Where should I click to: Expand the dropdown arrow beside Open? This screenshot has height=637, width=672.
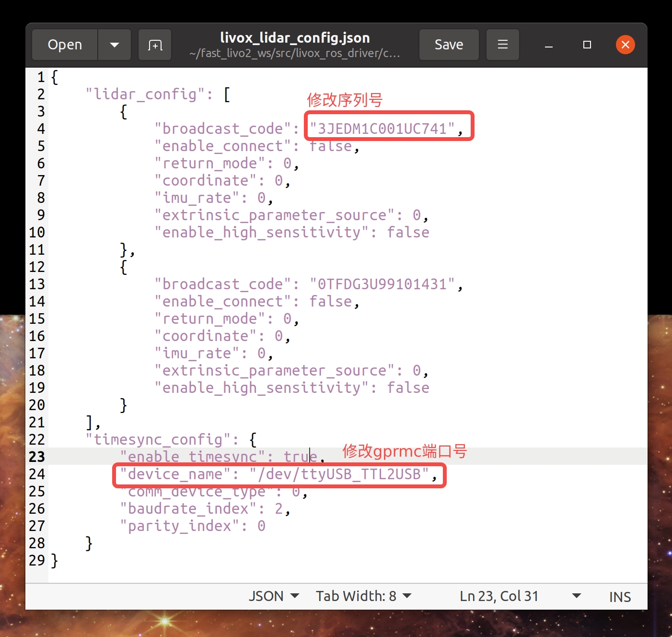[x=114, y=44]
